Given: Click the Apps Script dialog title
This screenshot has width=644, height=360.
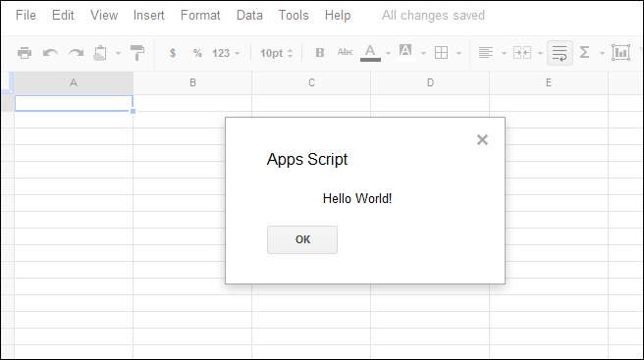Looking at the screenshot, I should point(307,160).
